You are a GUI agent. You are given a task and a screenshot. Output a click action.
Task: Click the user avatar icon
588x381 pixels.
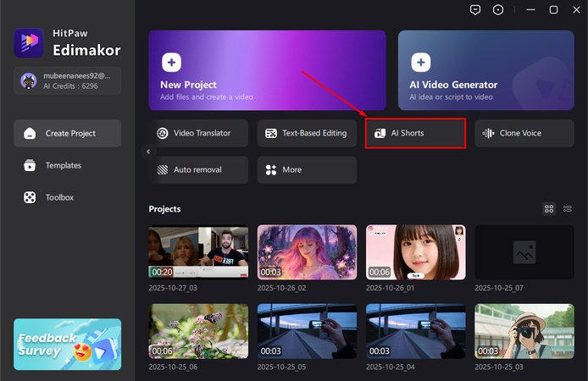click(x=28, y=80)
